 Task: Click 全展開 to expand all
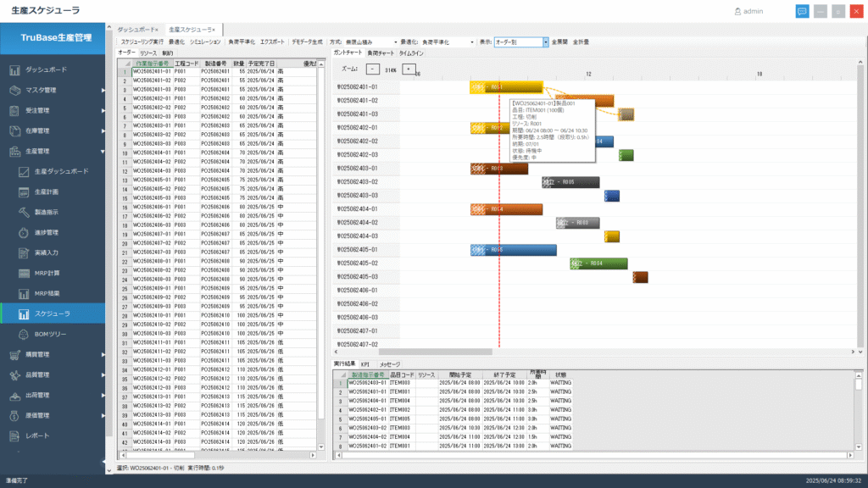point(559,42)
